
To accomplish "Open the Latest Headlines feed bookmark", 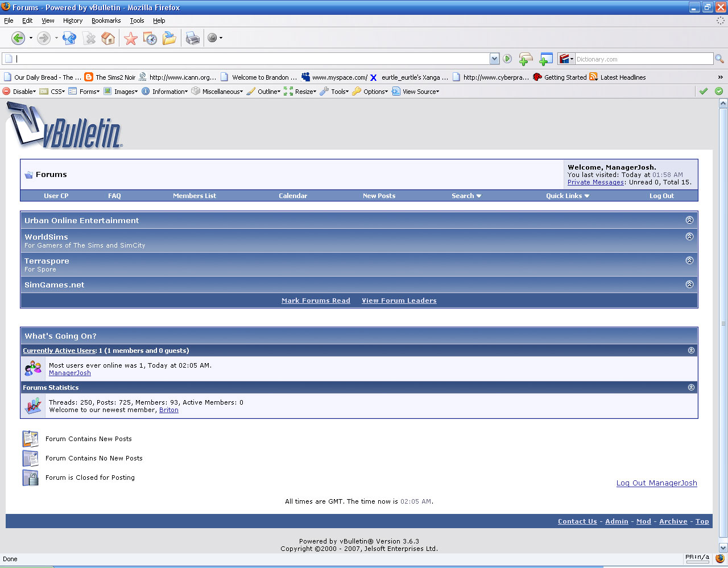I will pyautogui.click(x=618, y=77).
